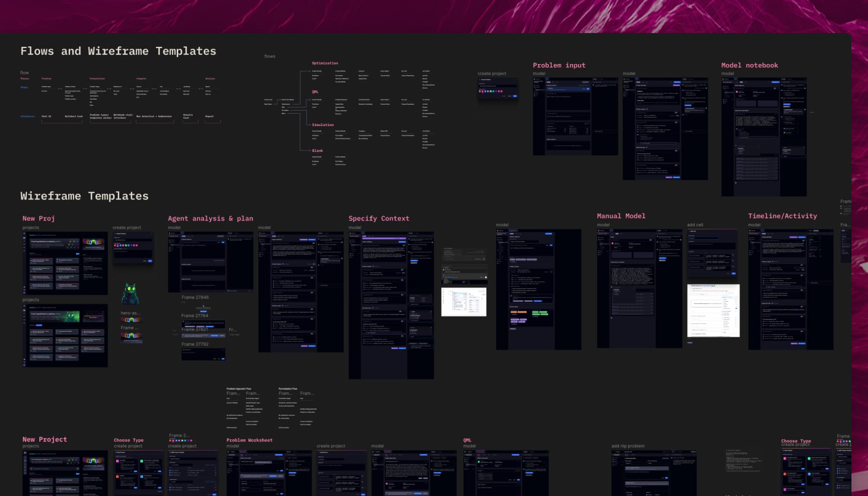
Task: Select the standalone 'Wireframe Templates' section heading
Action: tap(84, 196)
